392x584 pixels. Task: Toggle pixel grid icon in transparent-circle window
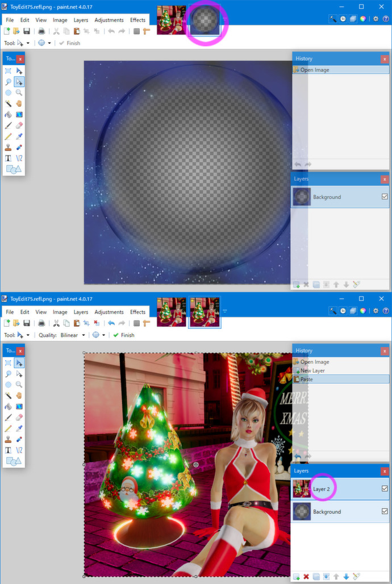point(137,31)
